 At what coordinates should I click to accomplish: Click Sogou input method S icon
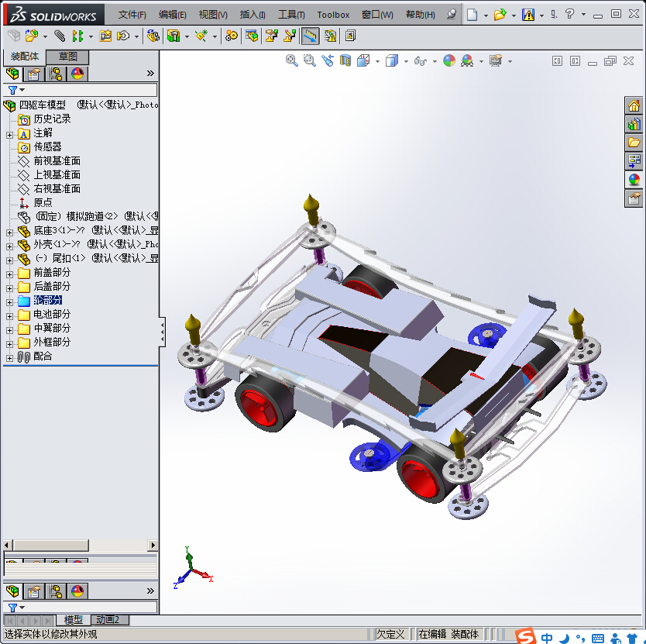[526, 635]
